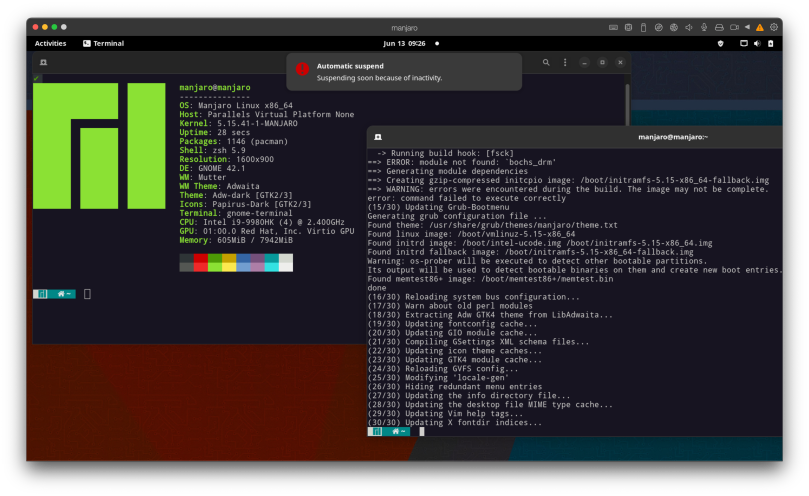The width and height of the screenshot is (809, 496).
Task: Click the yellow swatch in neofetch color palette
Action: [x=229, y=262]
